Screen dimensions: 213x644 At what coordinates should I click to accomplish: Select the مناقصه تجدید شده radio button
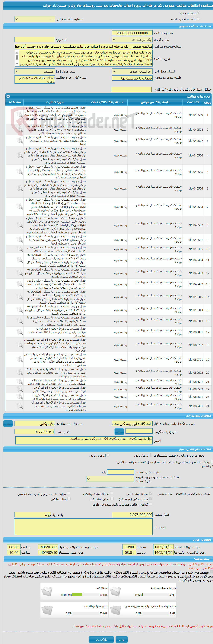pos(198,19)
